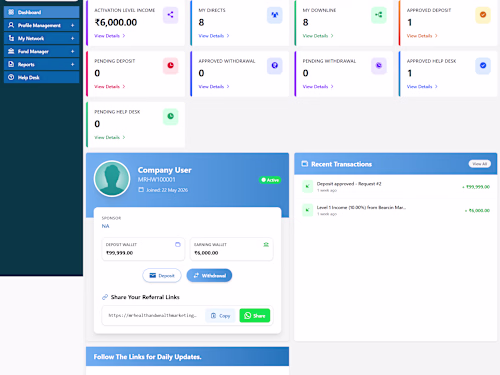Expand My Network with its plus sign

(72, 38)
